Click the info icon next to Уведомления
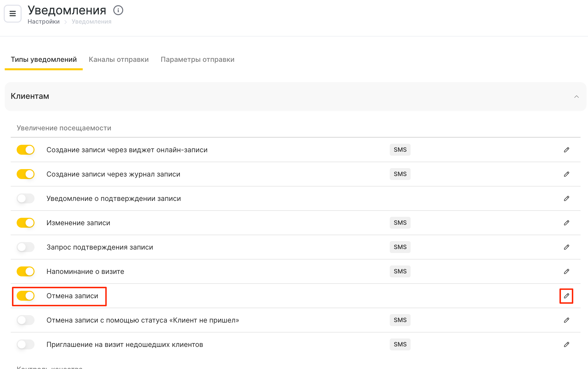 [118, 10]
